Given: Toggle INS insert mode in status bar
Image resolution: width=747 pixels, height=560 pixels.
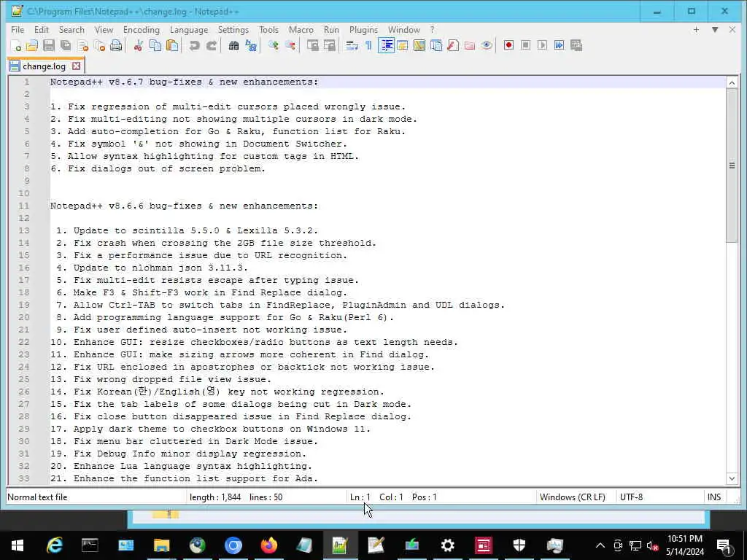Looking at the screenshot, I should click(x=714, y=497).
